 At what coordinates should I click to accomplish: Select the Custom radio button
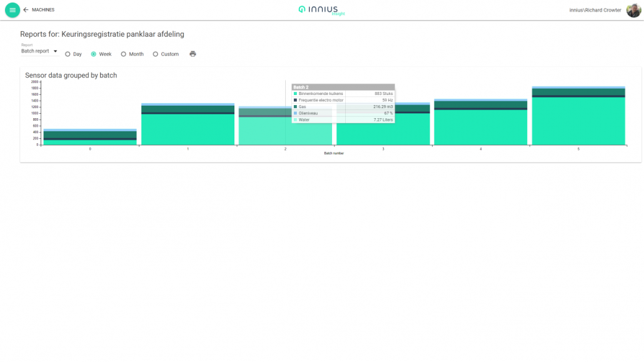pyautogui.click(x=155, y=54)
